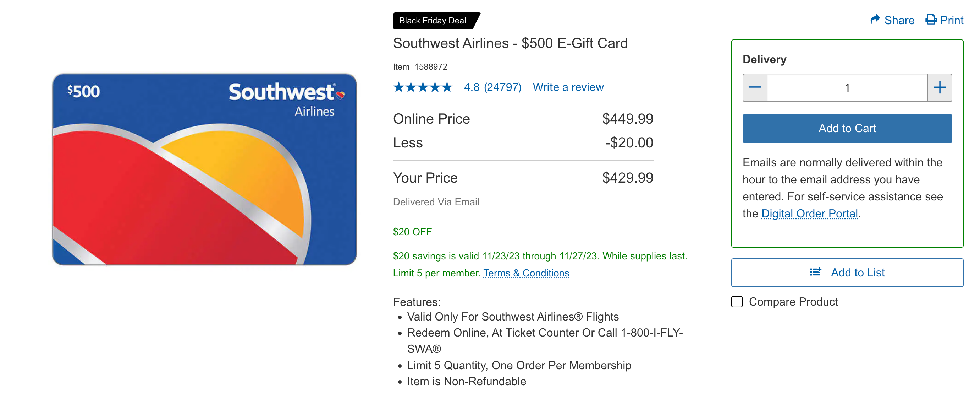The width and height of the screenshot is (980, 393).
Task: Enable the Compare Product checkbox
Action: tap(737, 301)
